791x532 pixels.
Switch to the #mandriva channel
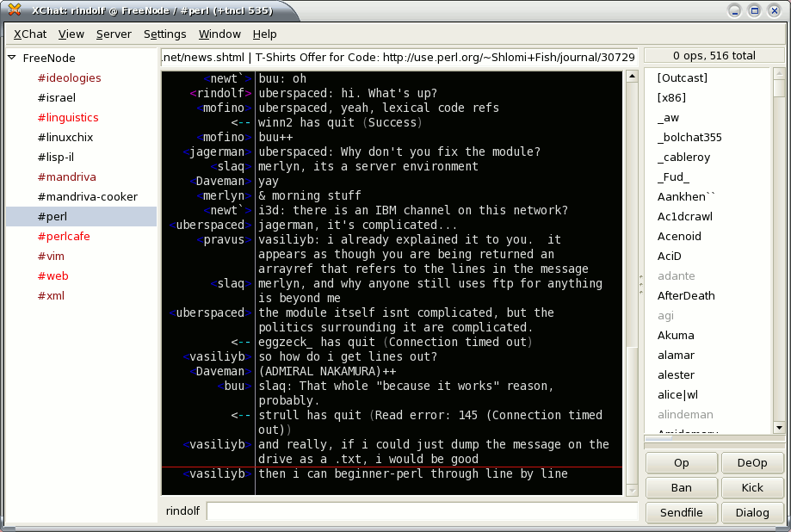(66, 176)
